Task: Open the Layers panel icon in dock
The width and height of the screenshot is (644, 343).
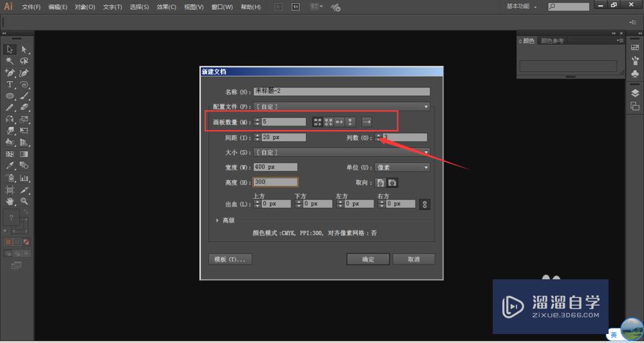Action: coord(635,93)
